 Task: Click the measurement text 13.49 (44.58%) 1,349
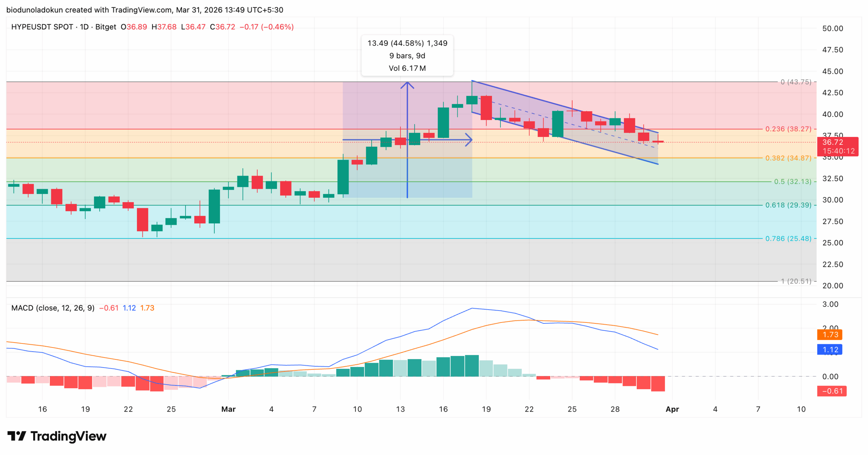(x=407, y=43)
